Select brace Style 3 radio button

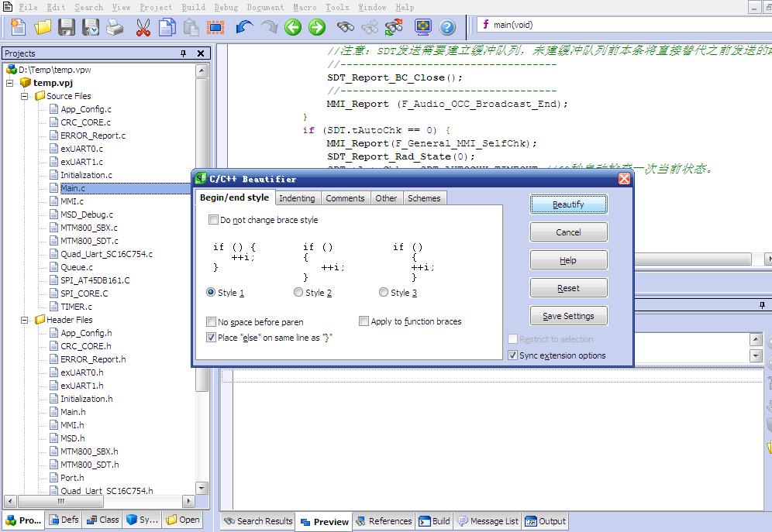(x=384, y=292)
